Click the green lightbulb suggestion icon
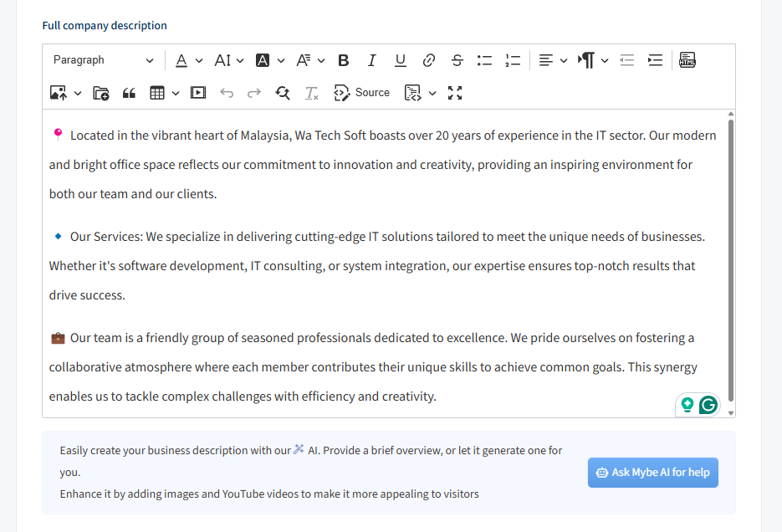This screenshot has width=782, height=532. click(687, 404)
